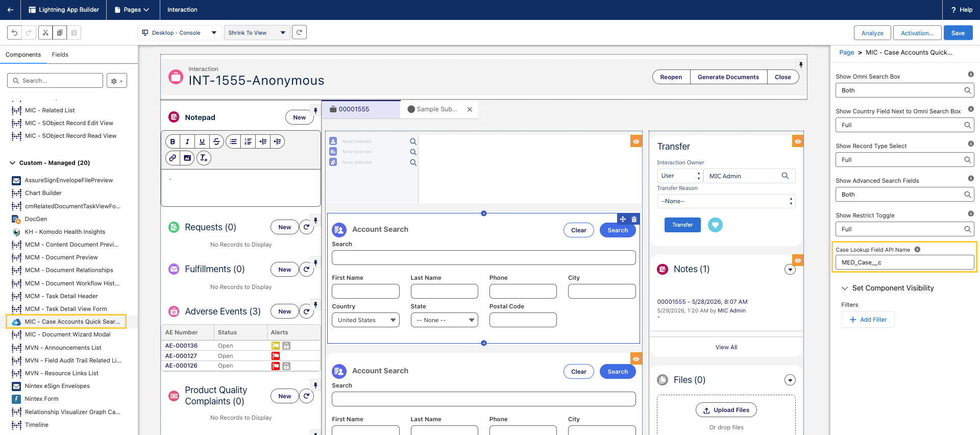Open the component list settings gear dropdown
Viewport: 980px width, 435px height.
pos(117,81)
